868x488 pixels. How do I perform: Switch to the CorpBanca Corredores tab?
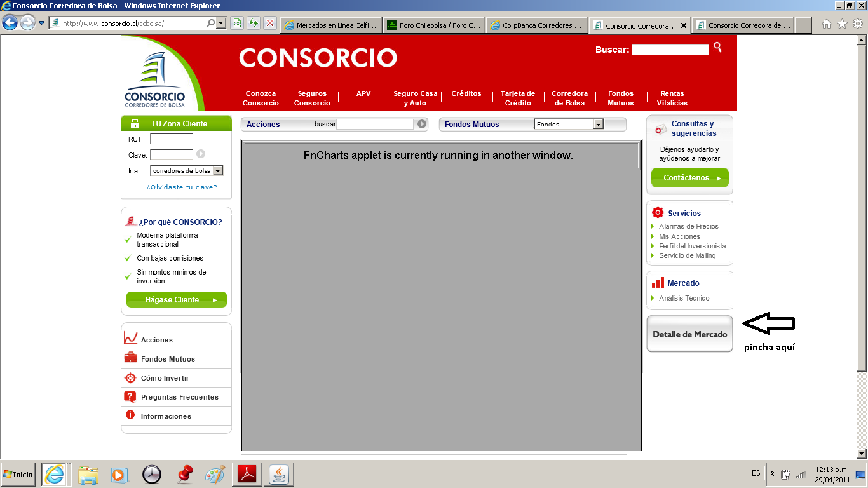click(537, 25)
